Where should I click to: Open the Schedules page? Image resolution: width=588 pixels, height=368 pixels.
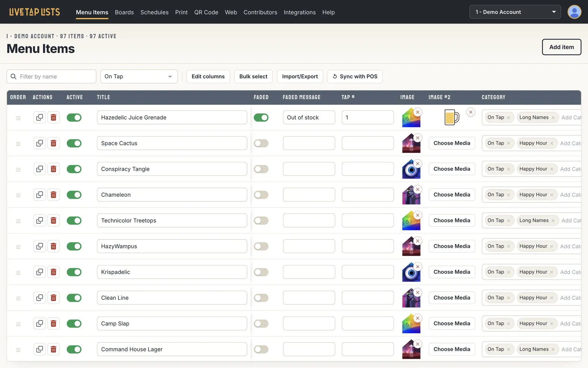click(154, 12)
